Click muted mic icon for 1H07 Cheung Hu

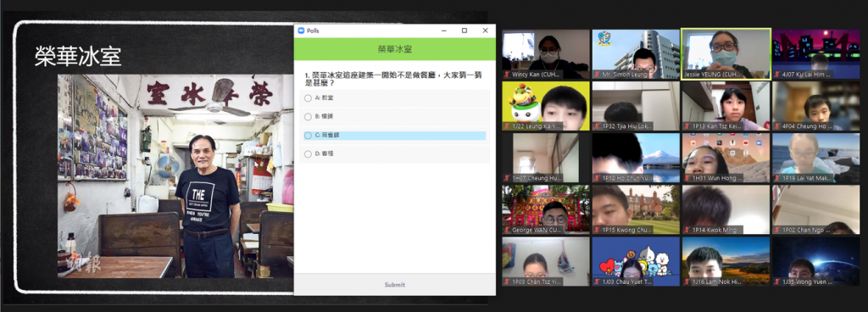click(507, 178)
